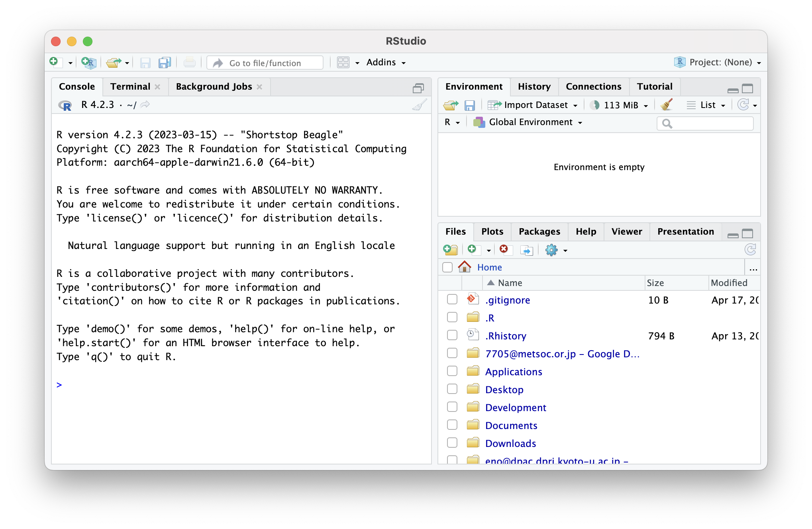Open the More gear icon in Files

[x=551, y=250]
